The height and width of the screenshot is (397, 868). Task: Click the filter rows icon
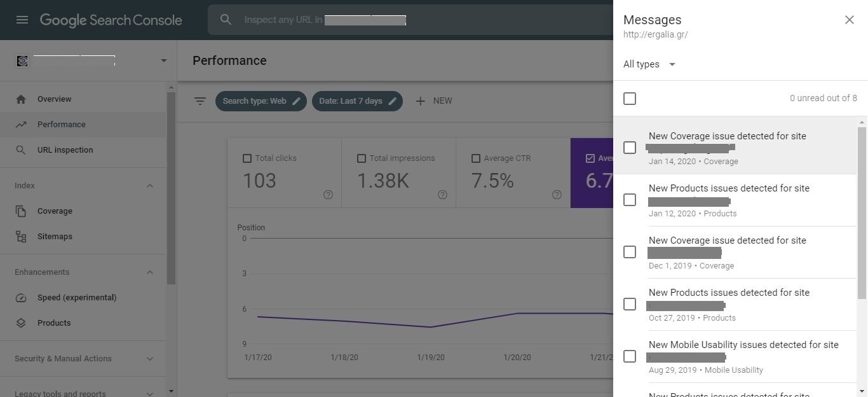coord(200,101)
